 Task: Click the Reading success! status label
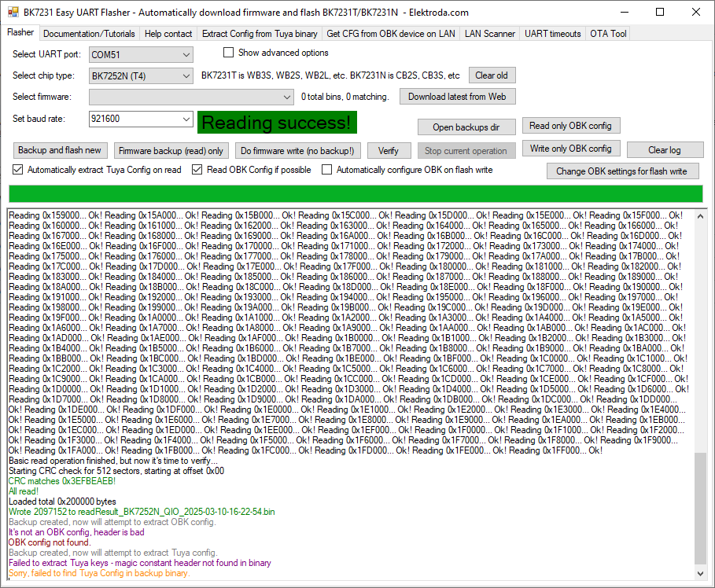(277, 123)
